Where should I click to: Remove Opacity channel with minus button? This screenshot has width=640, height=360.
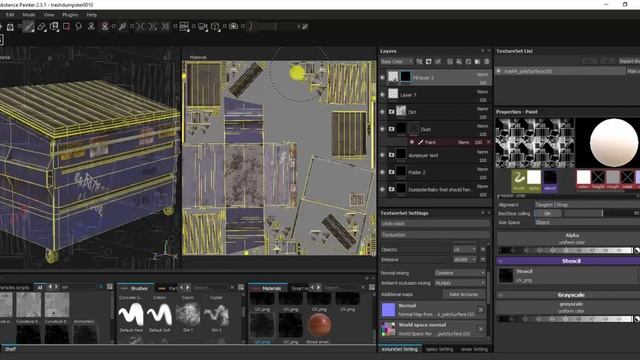pyautogui.click(x=483, y=249)
